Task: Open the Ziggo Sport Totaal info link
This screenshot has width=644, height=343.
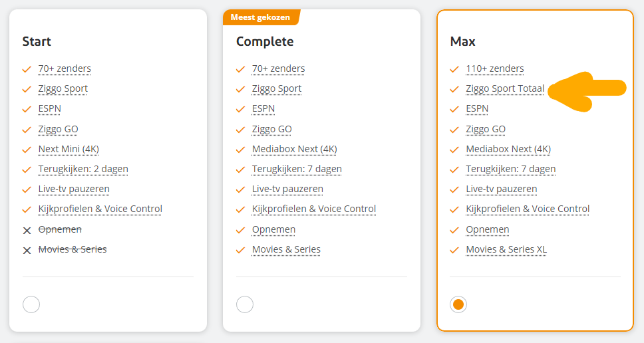Action: 505,88
